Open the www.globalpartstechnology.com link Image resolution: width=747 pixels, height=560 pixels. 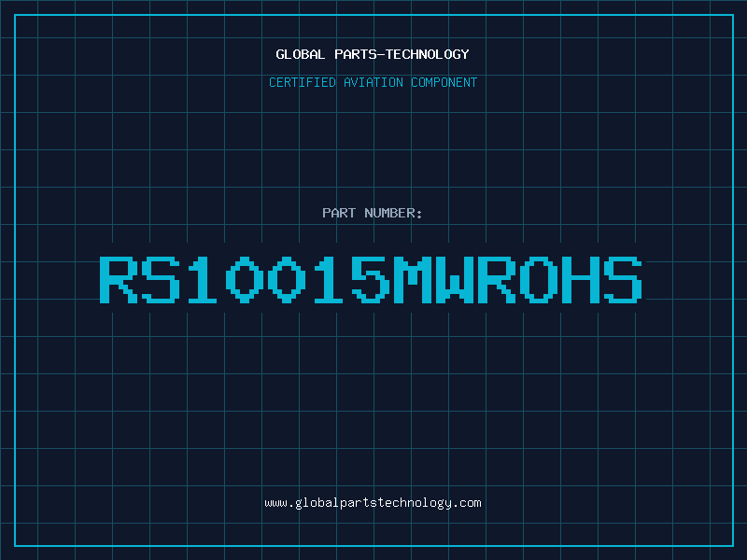373,503
